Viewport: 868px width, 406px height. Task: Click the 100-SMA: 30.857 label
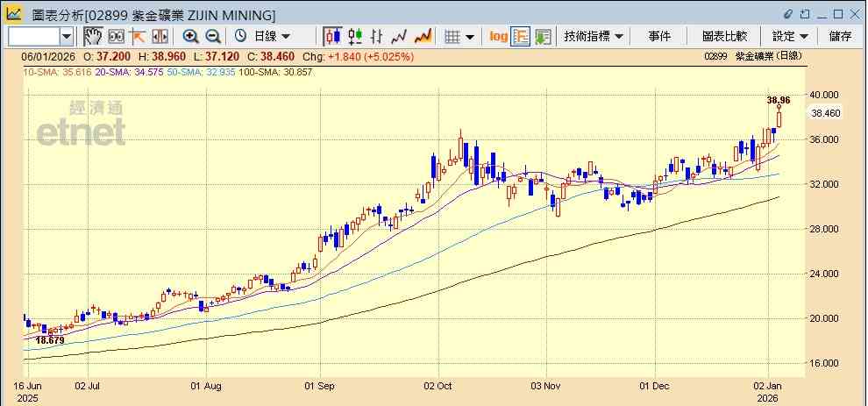coord(274,73)
